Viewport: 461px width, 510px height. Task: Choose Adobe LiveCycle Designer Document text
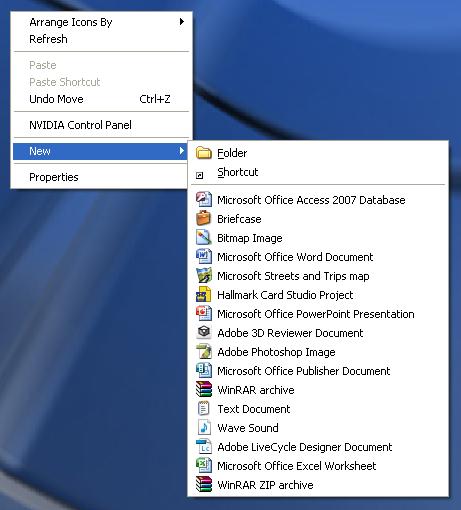pyautogui.click(x=304, y=447)
